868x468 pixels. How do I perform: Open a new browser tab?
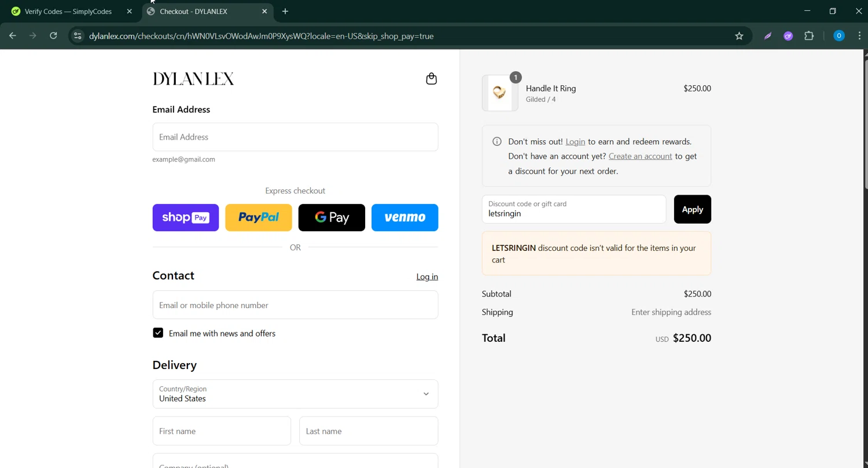[x=285, y=12]
